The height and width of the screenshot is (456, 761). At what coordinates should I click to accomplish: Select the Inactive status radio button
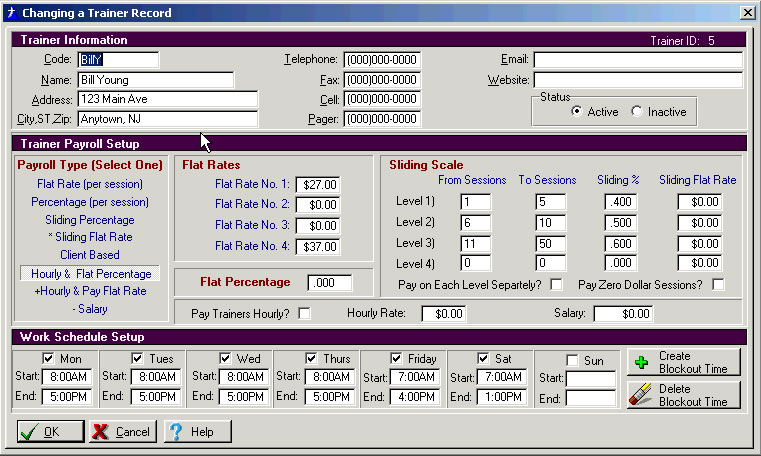[x=637, y=112]
